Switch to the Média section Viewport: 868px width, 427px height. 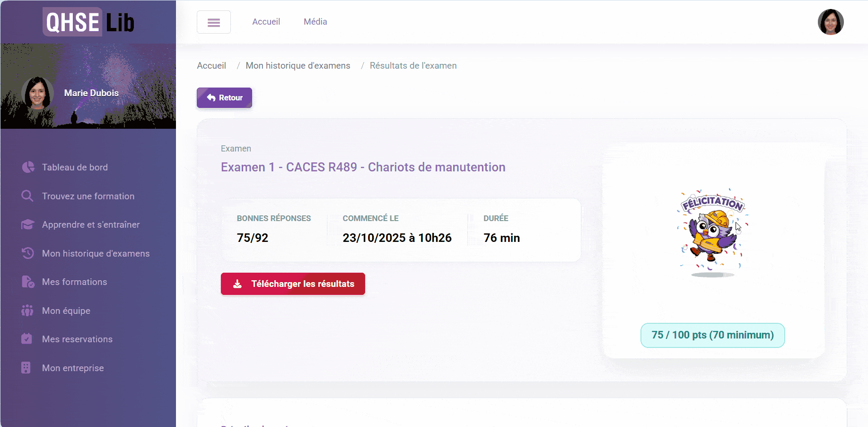tap(315, 21)
